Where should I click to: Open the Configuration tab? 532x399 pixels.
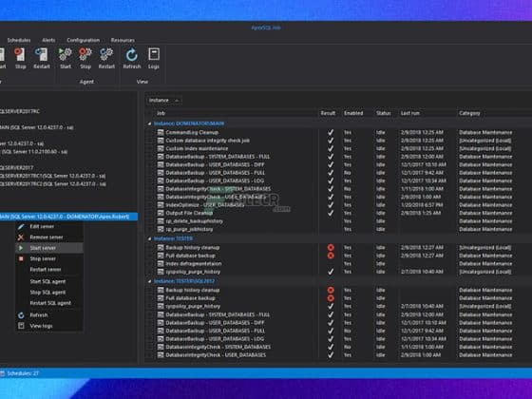click(x=84, y=40)
